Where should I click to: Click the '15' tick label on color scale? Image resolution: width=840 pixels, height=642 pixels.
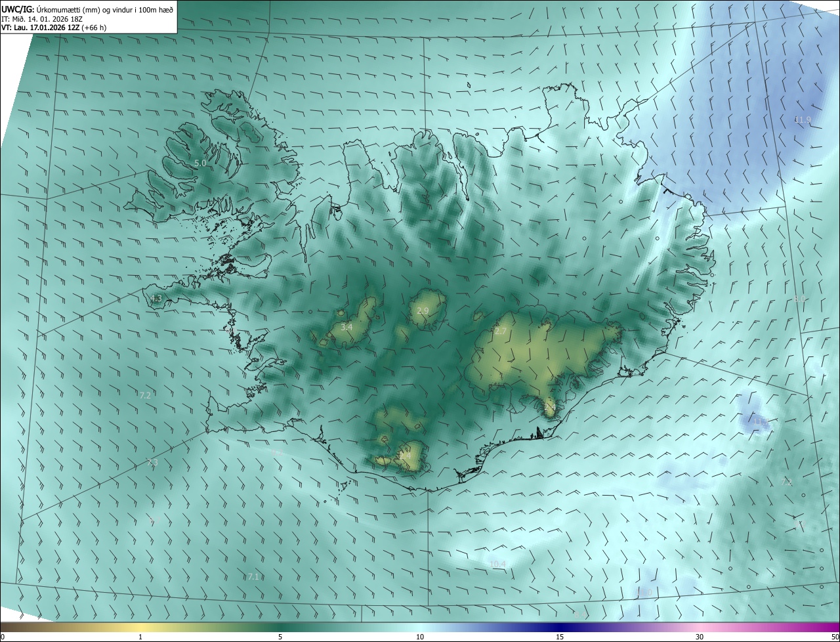pyautogui.click(x=560, y=637)
